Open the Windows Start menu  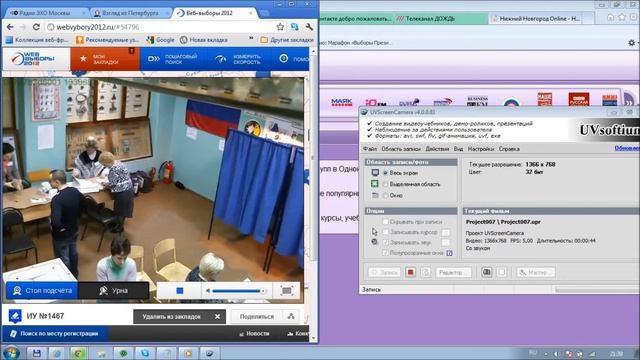tap(11, 353)
